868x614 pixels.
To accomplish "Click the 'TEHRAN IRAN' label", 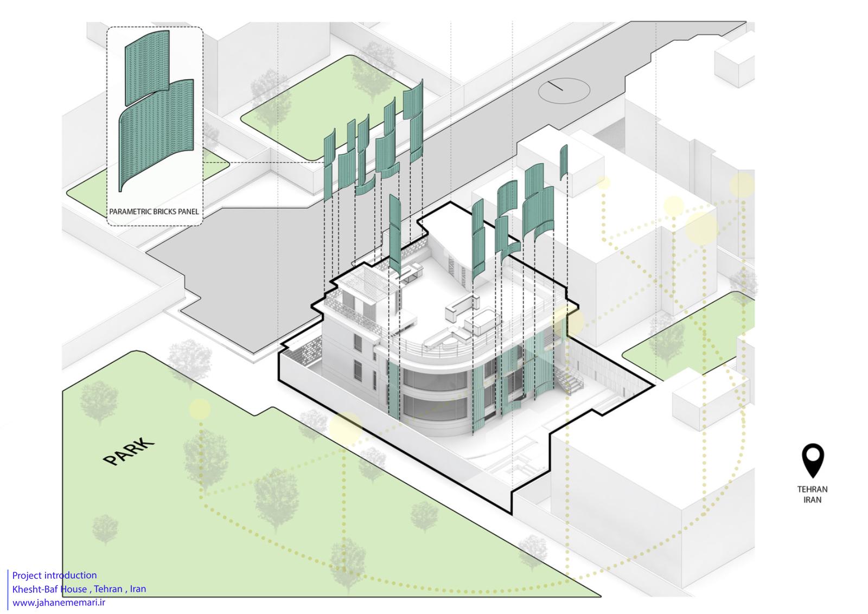I will point(812,494).
